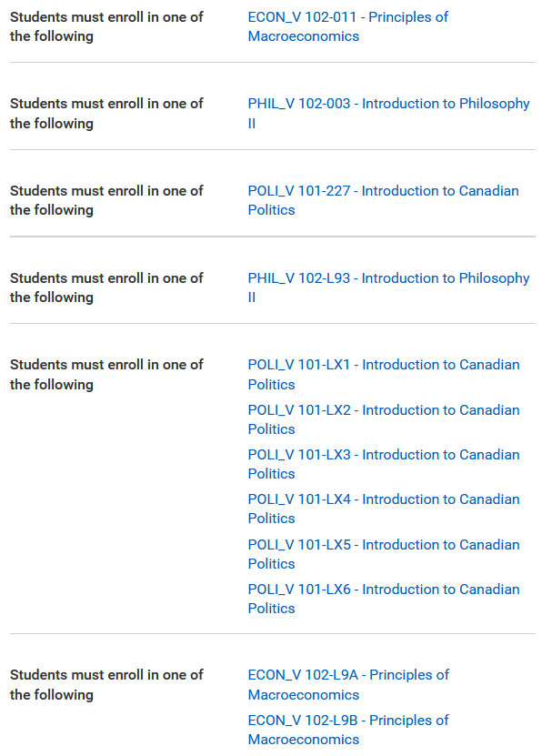Open PHIL_V 102-L93 Introduction to Philosophy II
552x756 pixels.
[x=388, y=287]
